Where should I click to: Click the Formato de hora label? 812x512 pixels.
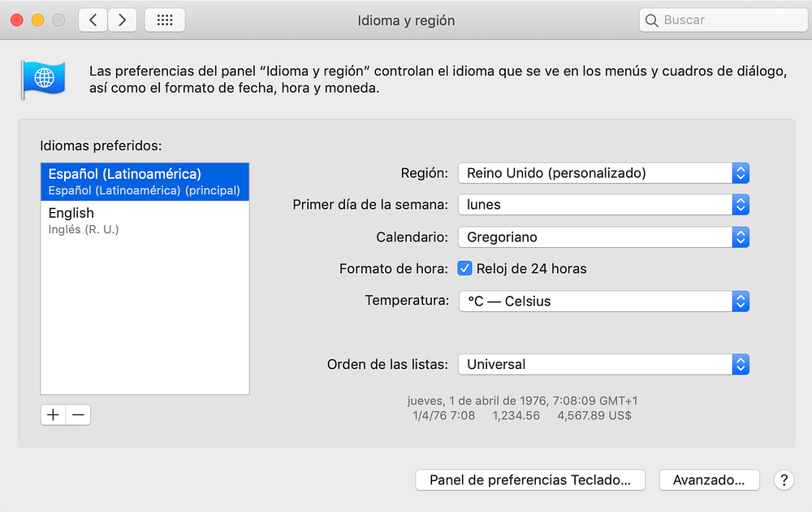coord(394,269)
